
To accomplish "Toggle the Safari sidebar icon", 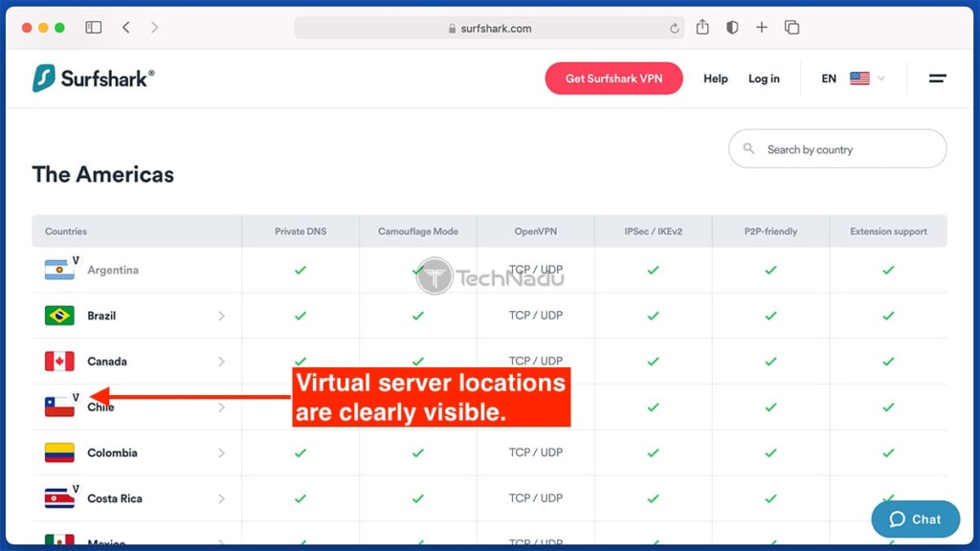I will click(93, 28).
